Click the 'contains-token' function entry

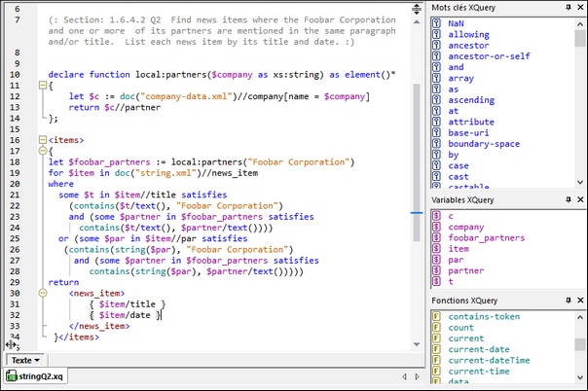click(486, 316)
